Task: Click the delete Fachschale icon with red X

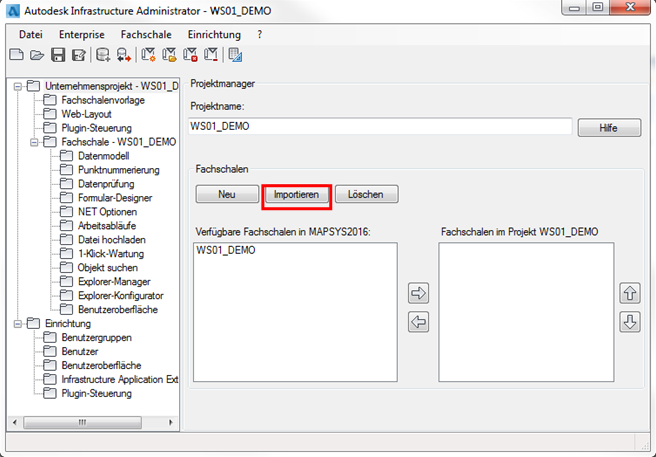Action: coord(190,55)
